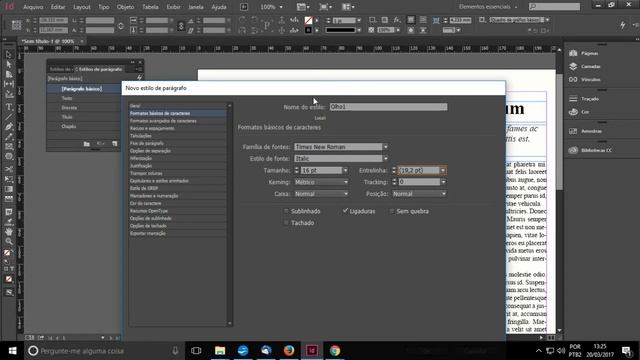Select the Hand tool
640x360 pixels.
pos(9,231)
